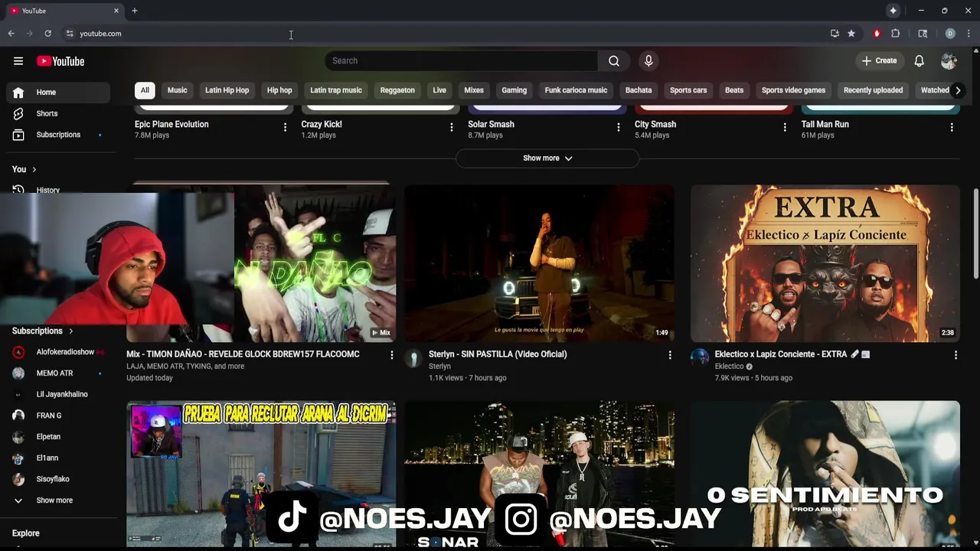This screenshot has width=980, height=551.
Task: Open the browser extensions puzzle icon
Action: tap(895, 34)
